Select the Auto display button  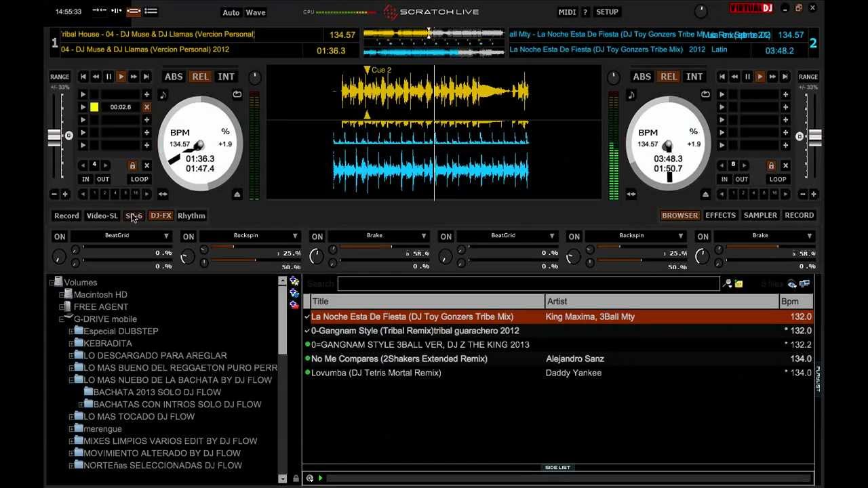click(231, 12)
